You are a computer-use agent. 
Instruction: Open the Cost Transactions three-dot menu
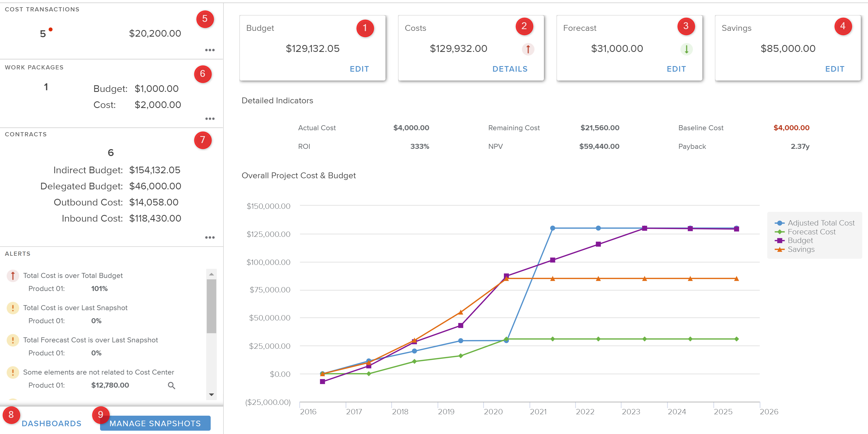tap(210, 50)
